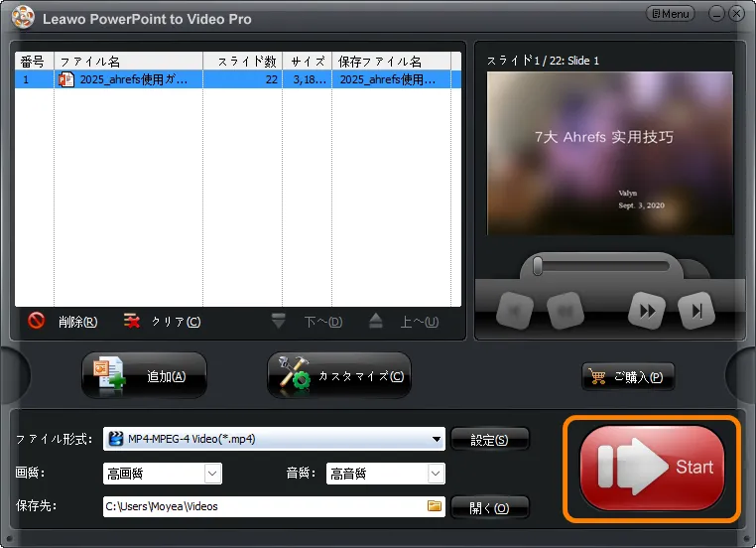Screen dimensions: 756x548
Task: Open the 画質 高画質 dropdown
Action: click(163, 474)
